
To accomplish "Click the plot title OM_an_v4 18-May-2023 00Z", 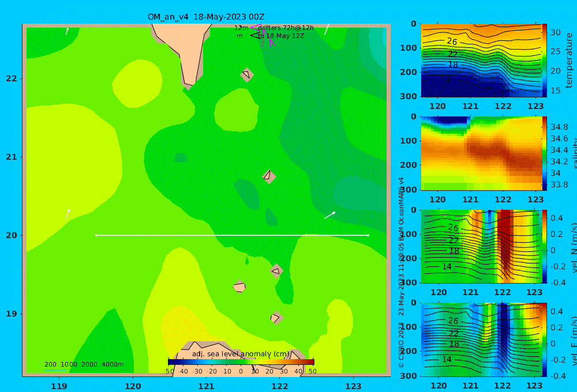I will pos(206,17).
